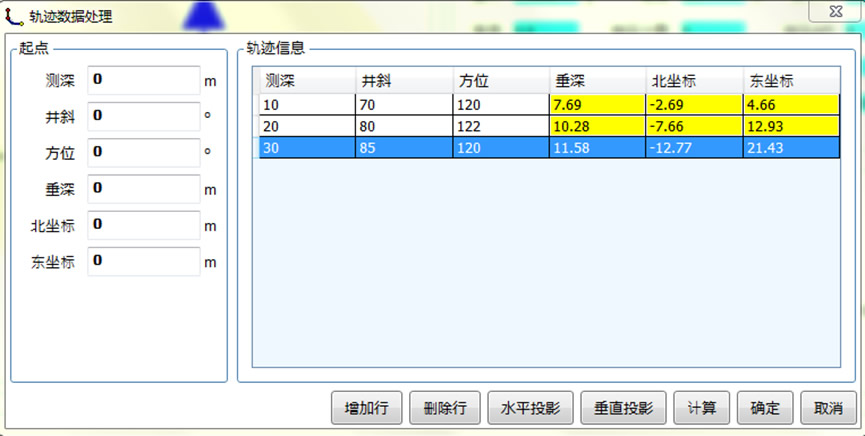The width and height of the screenshot is (865, 436).
Task: Select the table row with 测深 10
Action: [x=306, y=104]
